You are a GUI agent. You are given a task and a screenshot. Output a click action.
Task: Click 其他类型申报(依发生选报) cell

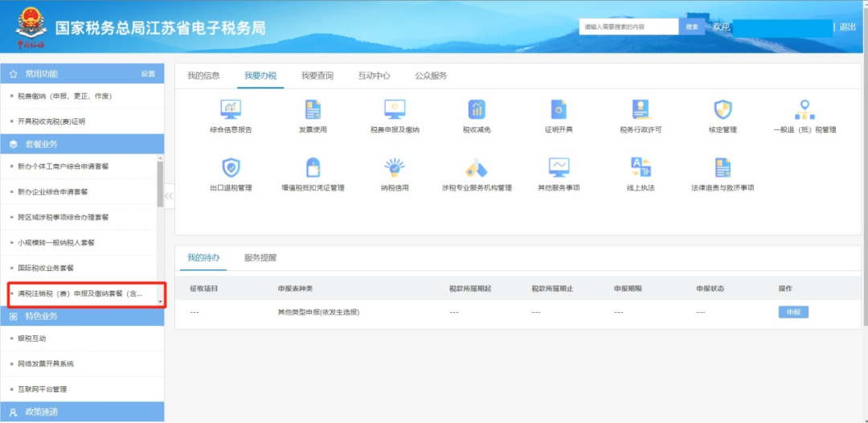(319, 312)
